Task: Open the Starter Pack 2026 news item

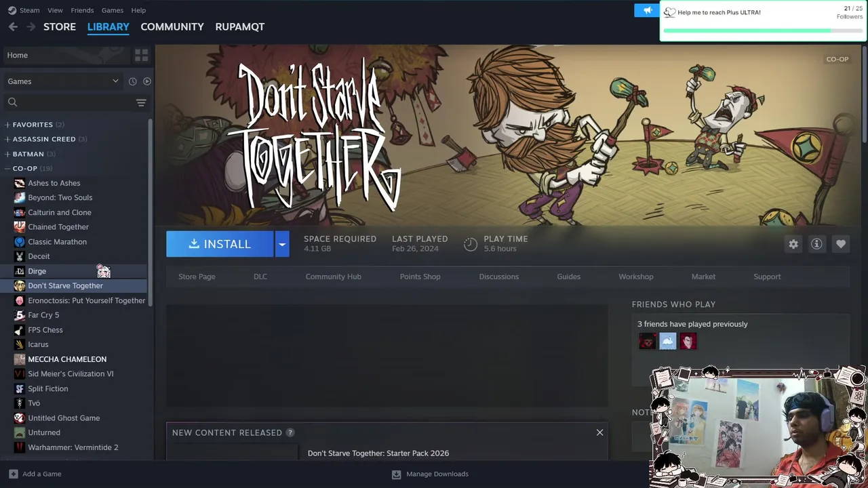Action: click(378, 453)
